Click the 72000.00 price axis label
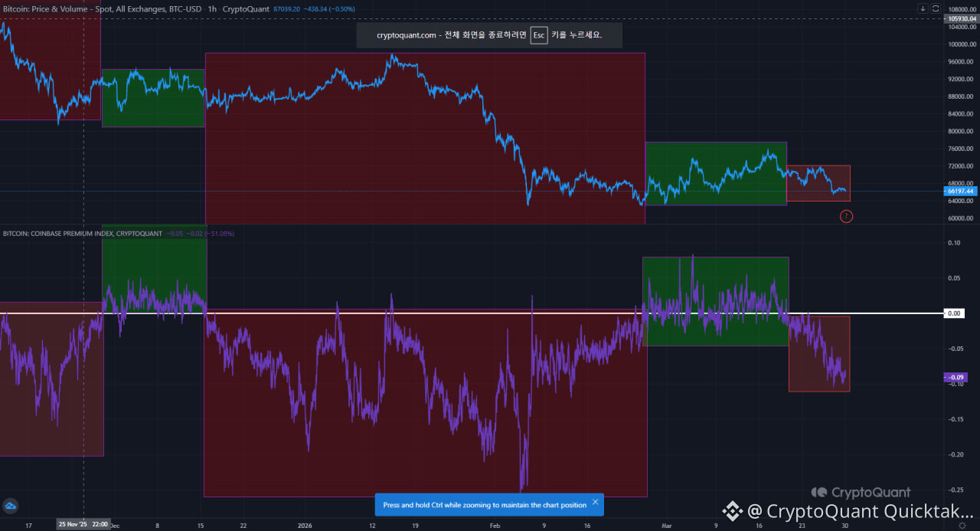The height and width of the screenshot is (531, 980). [x=962, y=166]
